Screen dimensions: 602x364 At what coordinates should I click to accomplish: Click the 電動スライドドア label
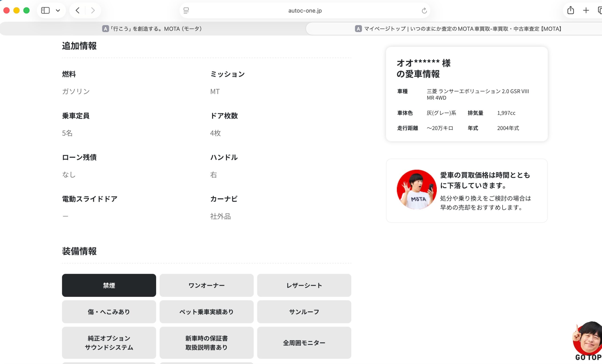coord(90,199)
